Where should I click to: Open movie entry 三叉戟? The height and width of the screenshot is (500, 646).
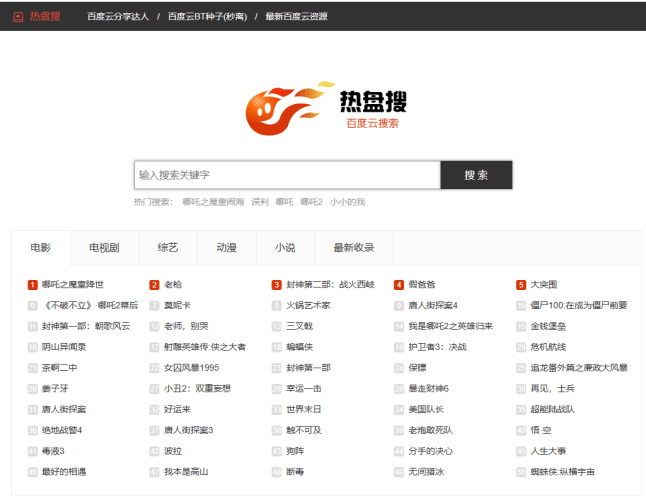300,326
